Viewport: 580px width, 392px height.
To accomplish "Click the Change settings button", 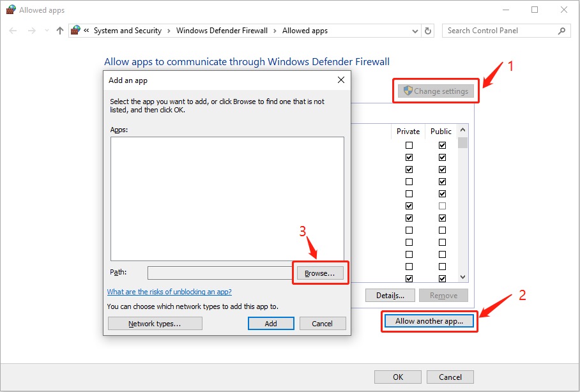I will click(x=436, y=91).
